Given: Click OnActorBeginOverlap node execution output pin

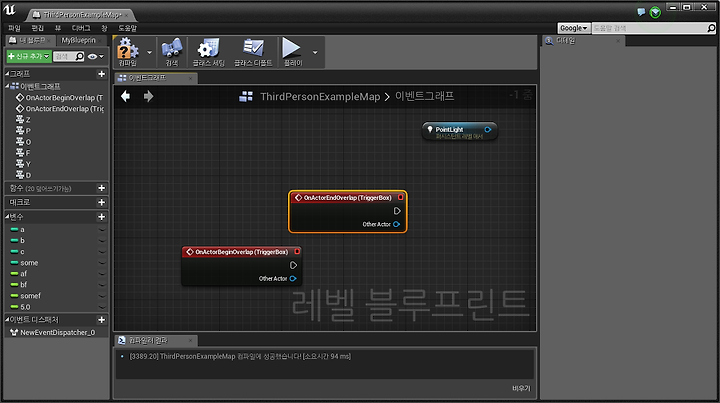Looking at the screenshot, I should coord(293,265).
